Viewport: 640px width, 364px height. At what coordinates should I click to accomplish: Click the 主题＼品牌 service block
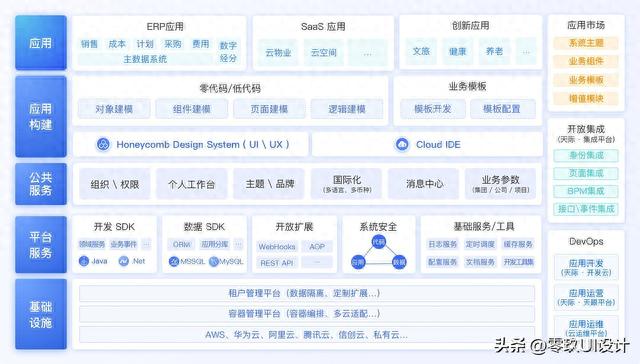coord(269,184)
